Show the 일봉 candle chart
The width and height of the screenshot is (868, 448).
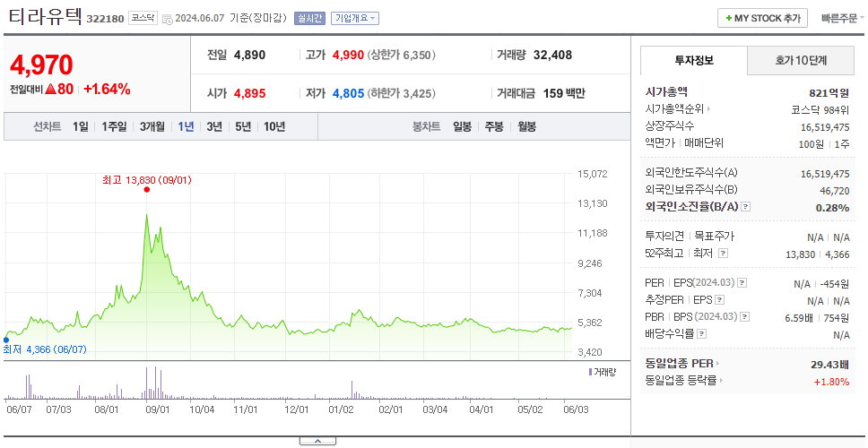pos(462,126)
